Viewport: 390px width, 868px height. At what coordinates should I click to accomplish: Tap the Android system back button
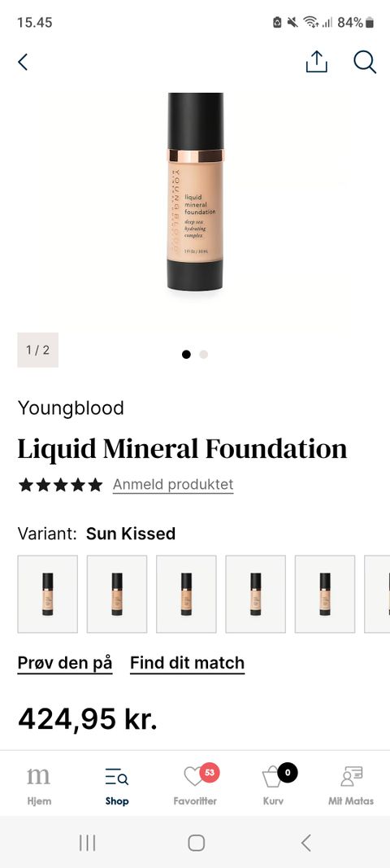point(306,843)
